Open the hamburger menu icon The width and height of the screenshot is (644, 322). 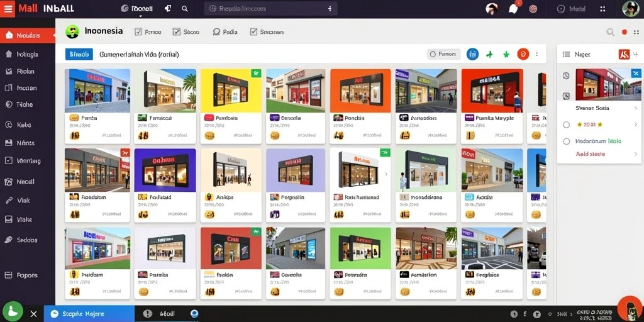pos(8,9)
